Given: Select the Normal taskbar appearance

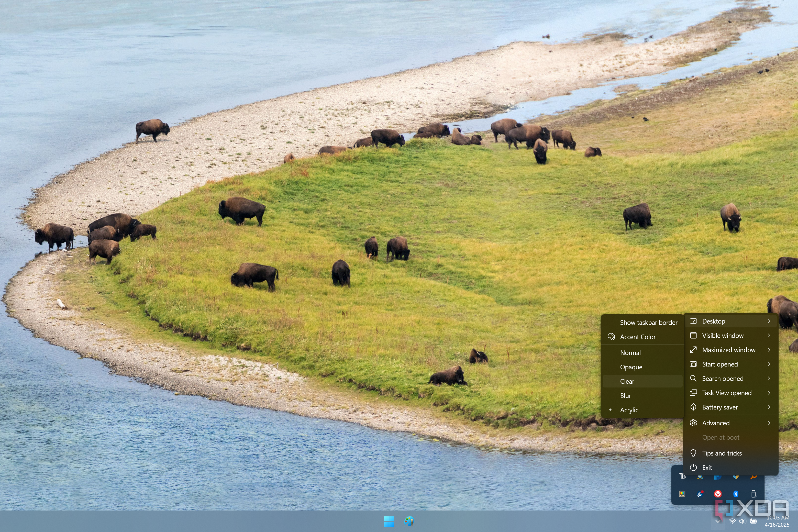Looking at the screenshot, I should pos(642,352).
